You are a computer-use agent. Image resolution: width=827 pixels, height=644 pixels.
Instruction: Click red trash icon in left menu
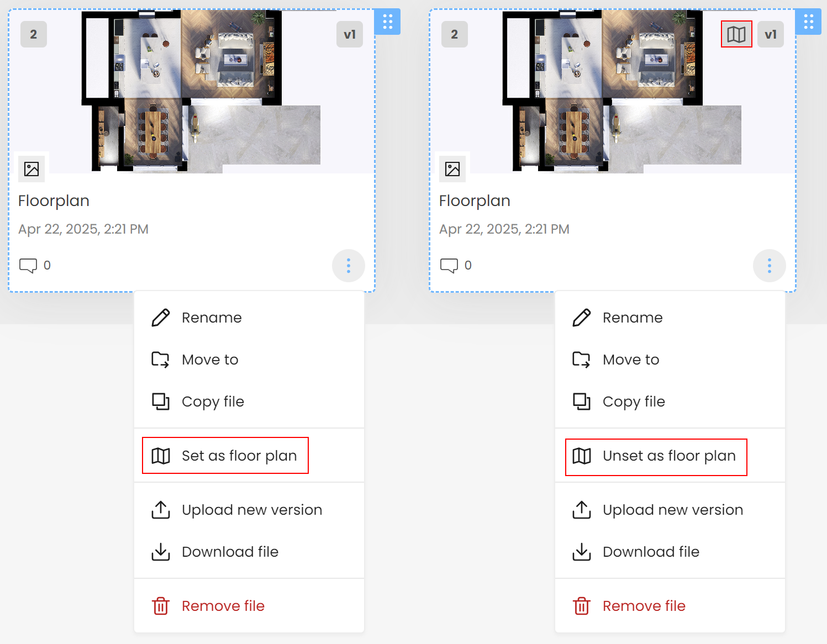point(161,606)
